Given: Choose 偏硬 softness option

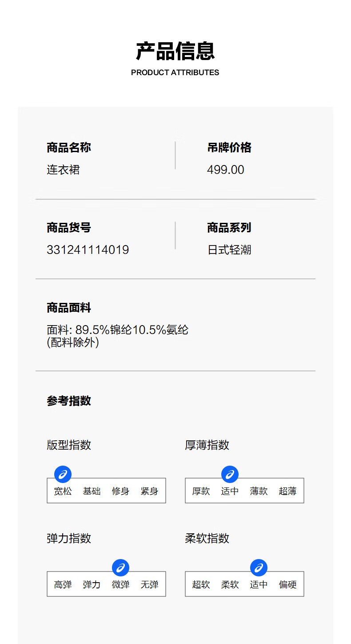Looking at the screenshot, I should point(287,584).
